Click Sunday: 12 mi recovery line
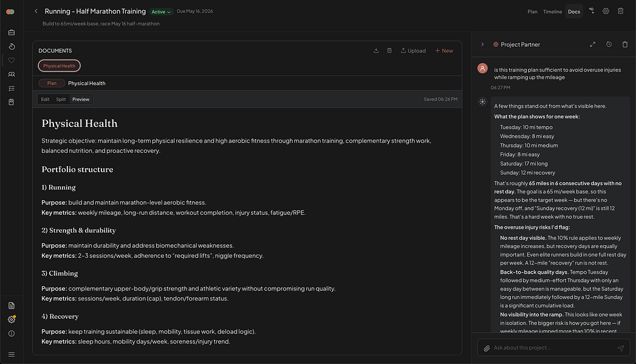Screen dimensions: 636x364 pos(527,172)
